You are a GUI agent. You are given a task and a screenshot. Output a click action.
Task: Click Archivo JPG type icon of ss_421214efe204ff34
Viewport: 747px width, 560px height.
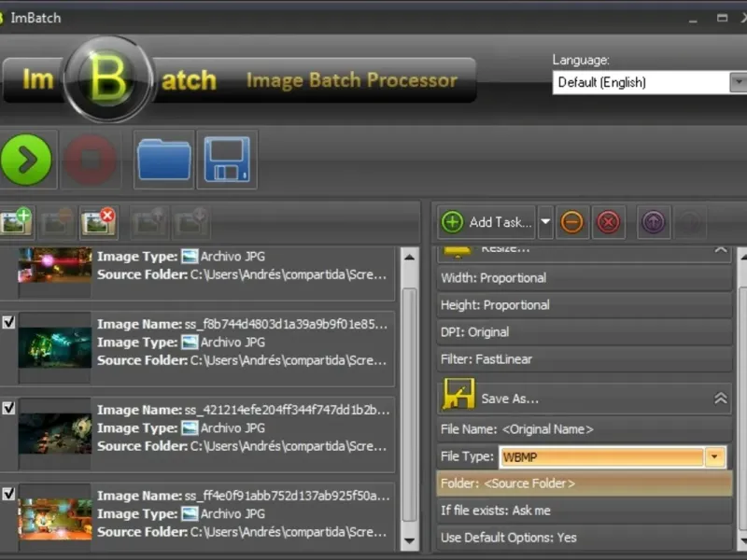(190, 428)
